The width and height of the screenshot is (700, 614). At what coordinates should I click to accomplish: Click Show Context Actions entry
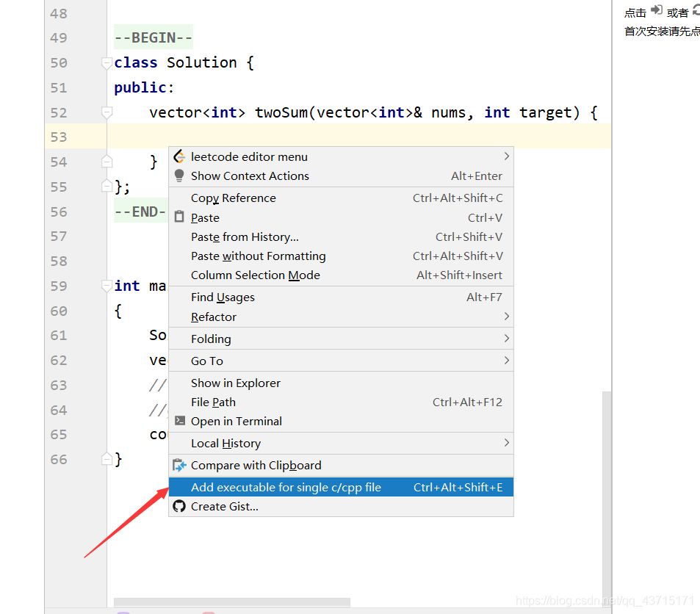[341, 176]
